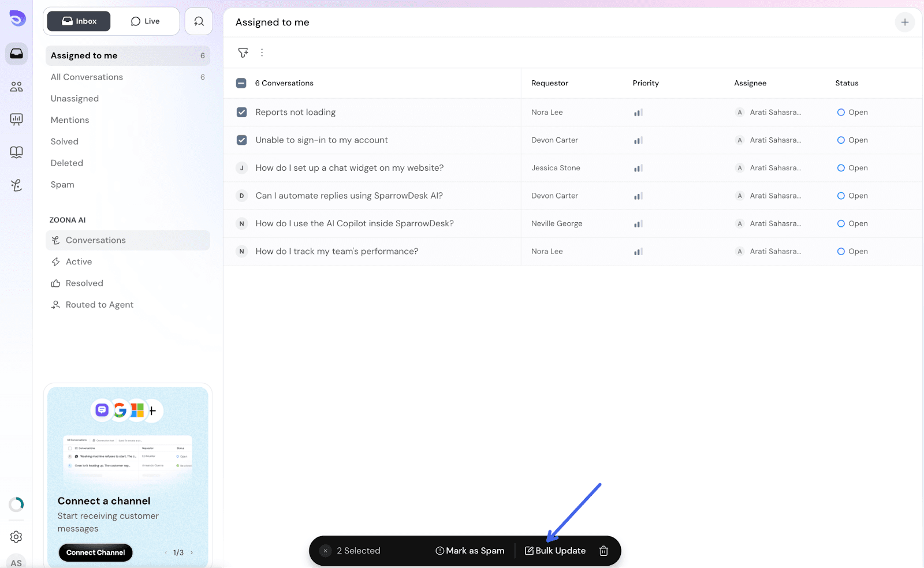Uncheck Unable to sign-in to my account checkbox

(x=241, y=140)
